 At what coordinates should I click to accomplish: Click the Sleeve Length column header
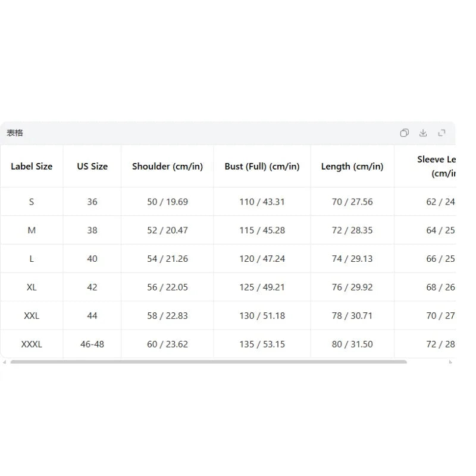click(x=436, y=167)
